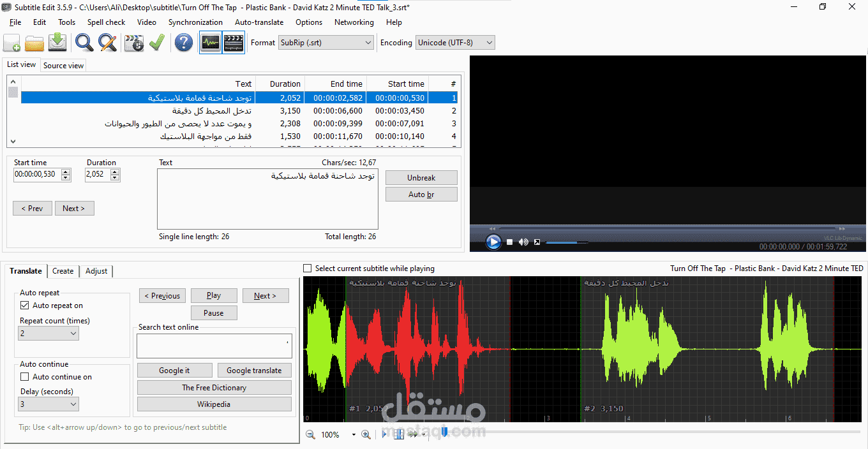868x449 pixels.
Task: Toggle fullscreen video with the arrow icon
Action: pyautogui.click(x=537, y=242)
